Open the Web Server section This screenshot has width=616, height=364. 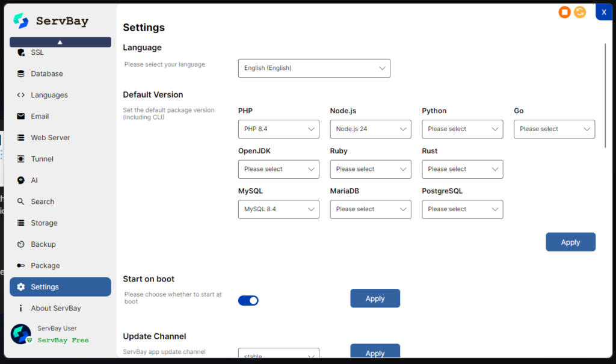click(x=60, y=138)
